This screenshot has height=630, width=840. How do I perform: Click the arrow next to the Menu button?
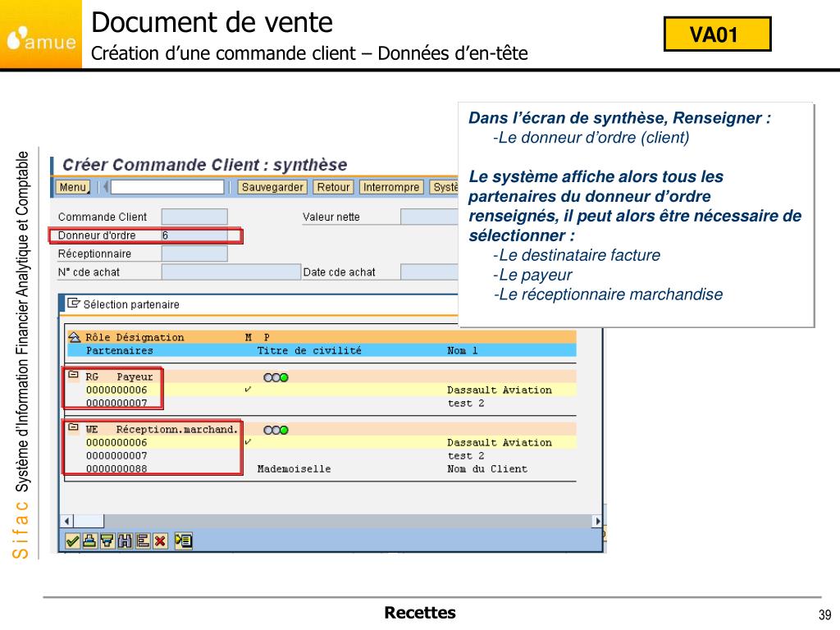tap(106, 187)
